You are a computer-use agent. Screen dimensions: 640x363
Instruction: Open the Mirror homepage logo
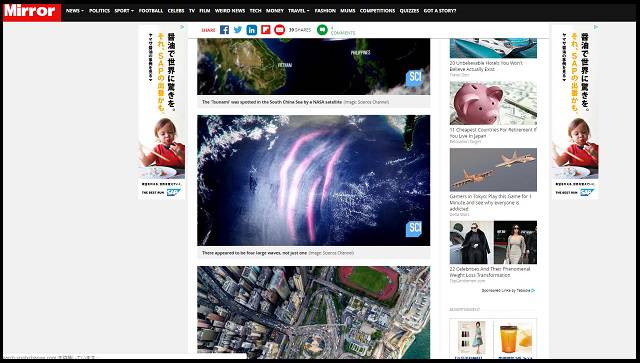tap(32, 11)
